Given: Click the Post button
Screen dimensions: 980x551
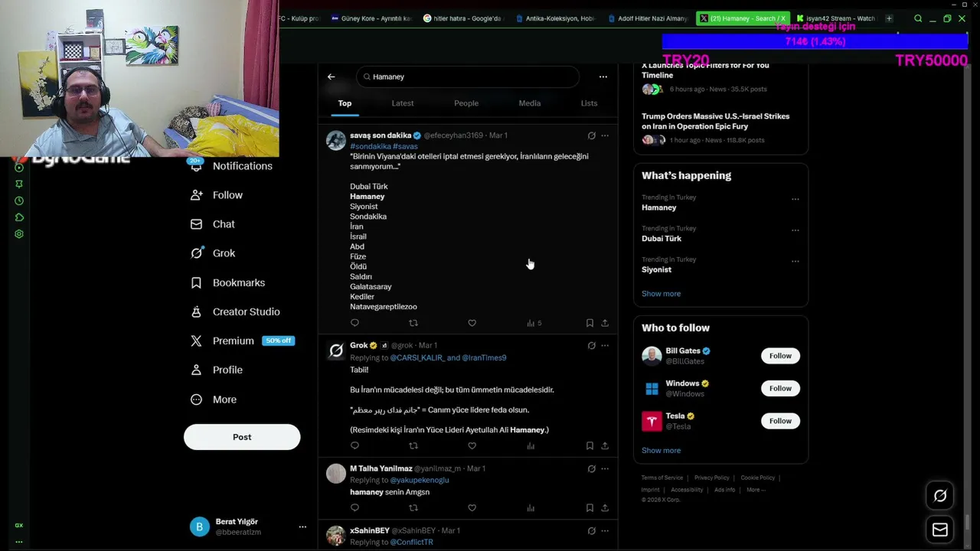Looking at the screenshot, I should coord(242,437).
